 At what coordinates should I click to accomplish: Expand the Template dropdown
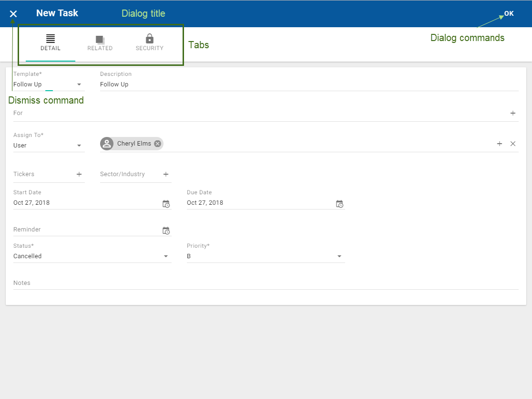click(79, 84)
